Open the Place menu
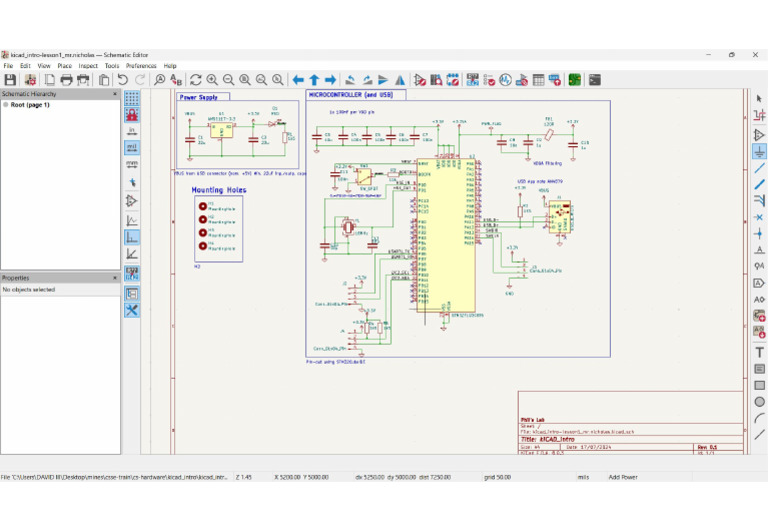The image size is (768, 530). click(65, 66)
